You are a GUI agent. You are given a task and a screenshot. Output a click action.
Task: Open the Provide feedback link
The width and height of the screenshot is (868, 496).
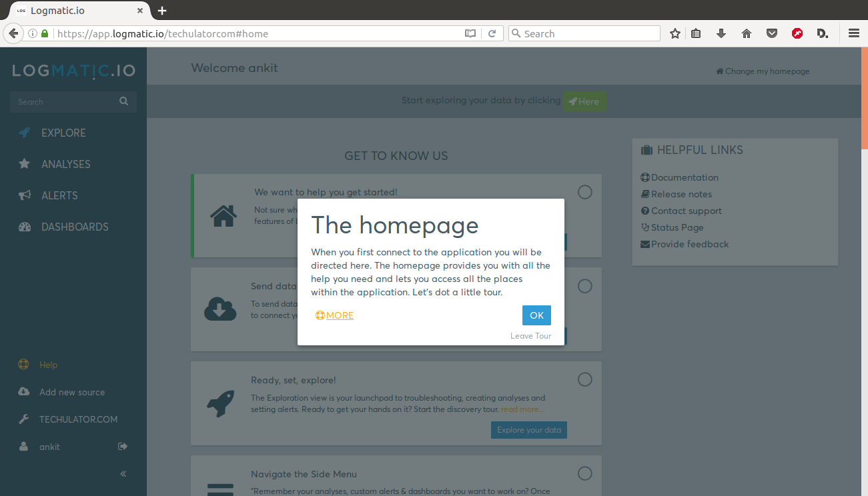tap(685, 244)
